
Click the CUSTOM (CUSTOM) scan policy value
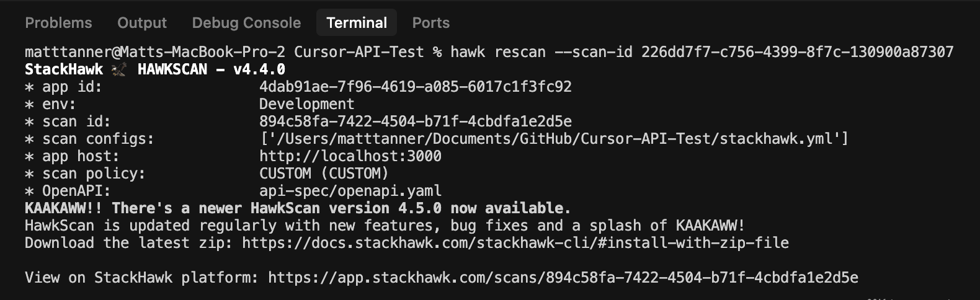[x=324, y=174]
